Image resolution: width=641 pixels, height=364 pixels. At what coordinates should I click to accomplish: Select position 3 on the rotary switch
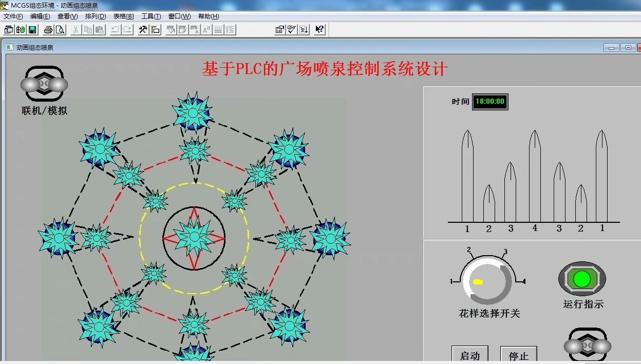pyautogui.click(x=505, y=252)
